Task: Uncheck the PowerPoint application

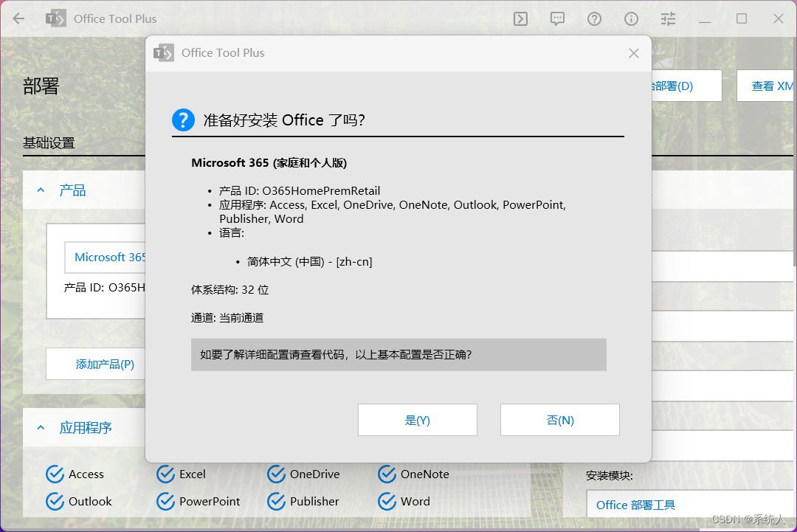Action: click(x=199, y=502)
